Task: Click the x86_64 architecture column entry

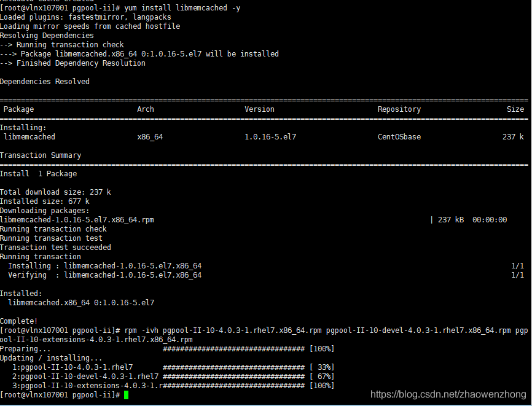Action: click(x=149, y=136)
